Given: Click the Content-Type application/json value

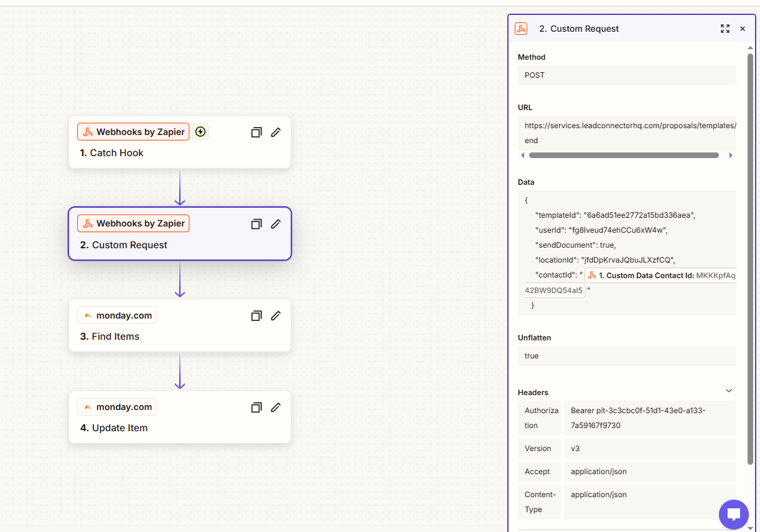Looking at the screenshot, I should (x=650, y=502).
